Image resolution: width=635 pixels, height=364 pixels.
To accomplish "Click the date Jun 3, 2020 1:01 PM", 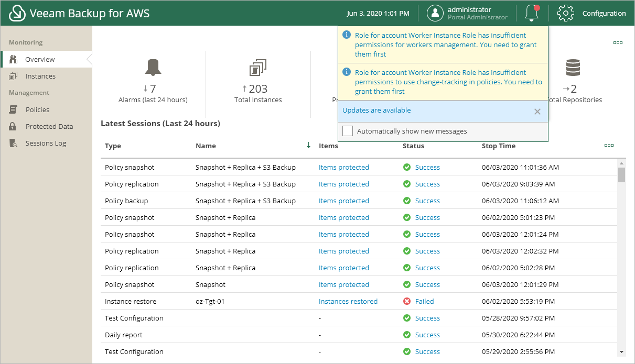I will coord(378,13).
